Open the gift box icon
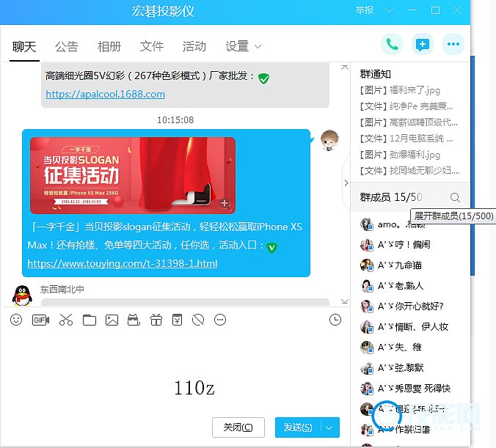The image size is (496, 448). [156, 320]
